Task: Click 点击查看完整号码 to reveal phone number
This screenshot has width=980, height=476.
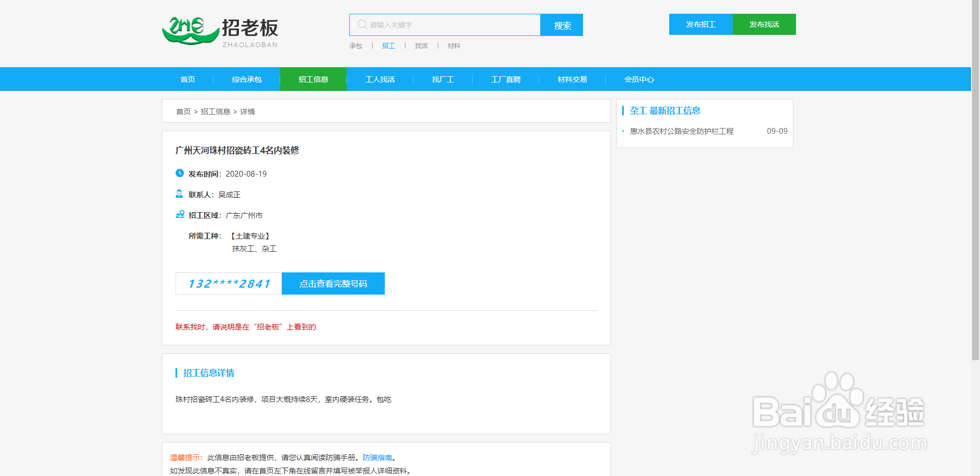Action: point(333,283)
